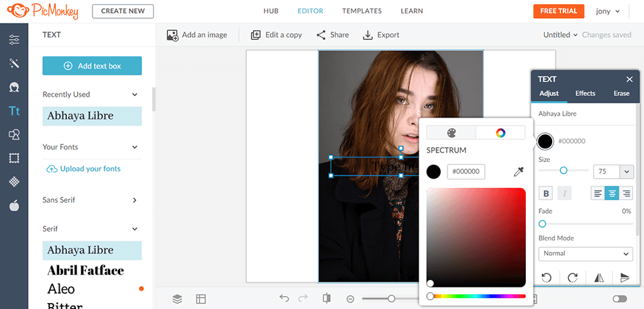
Task: Switch to the Effects tab
Action: 585,93
